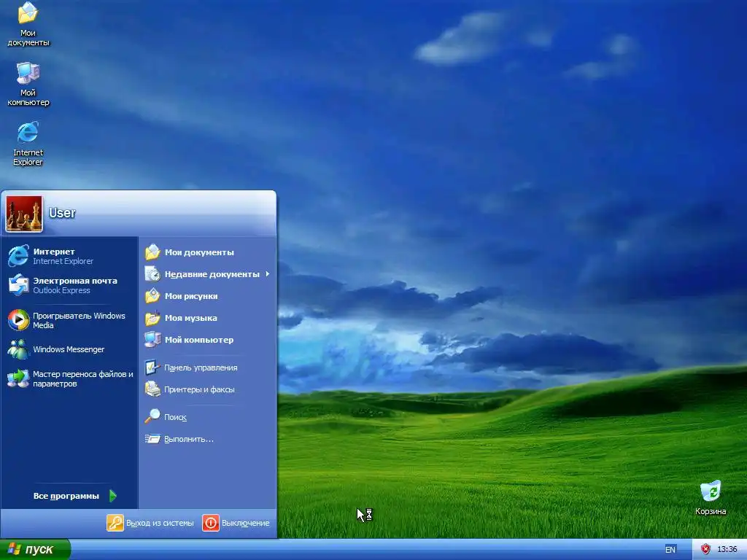Click the green arrow next to Все программы
The height and width of the screenshot is (560, 747).
coord(113,496)
